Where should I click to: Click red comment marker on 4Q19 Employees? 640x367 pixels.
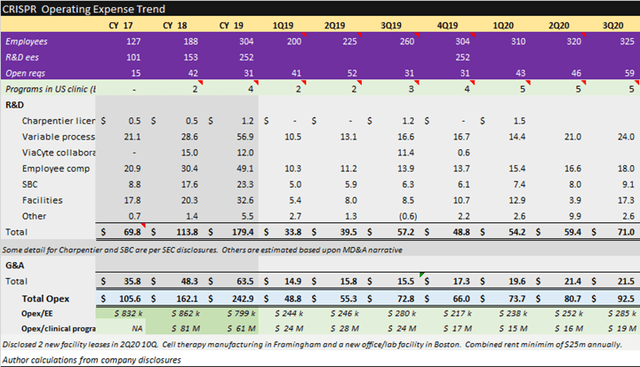[472, 35]
